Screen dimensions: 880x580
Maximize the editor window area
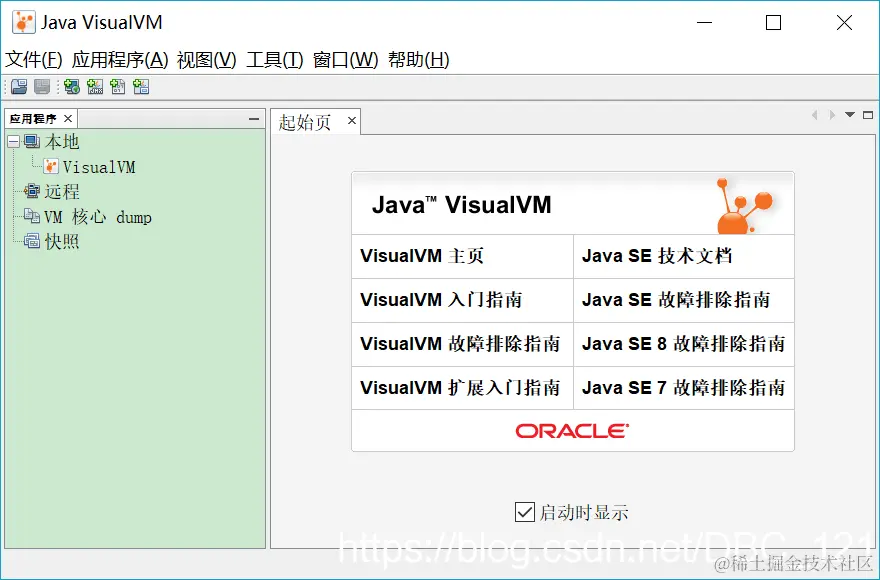coord(868,115)
